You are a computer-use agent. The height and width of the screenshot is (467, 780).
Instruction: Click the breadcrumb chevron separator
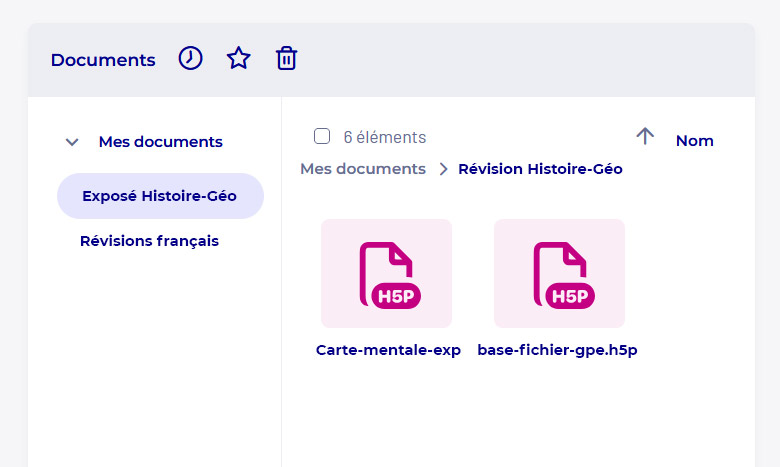coord(443,170)
